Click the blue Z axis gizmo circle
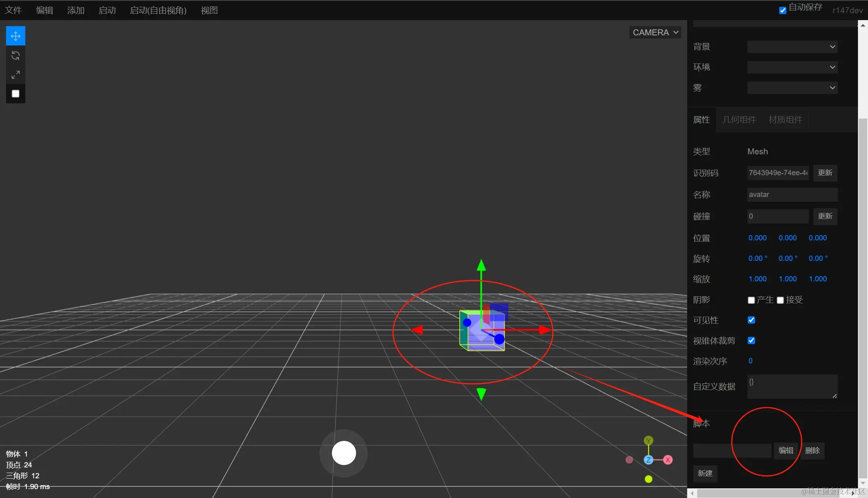Viewport: 868px width, 498px height. [648, 460]
